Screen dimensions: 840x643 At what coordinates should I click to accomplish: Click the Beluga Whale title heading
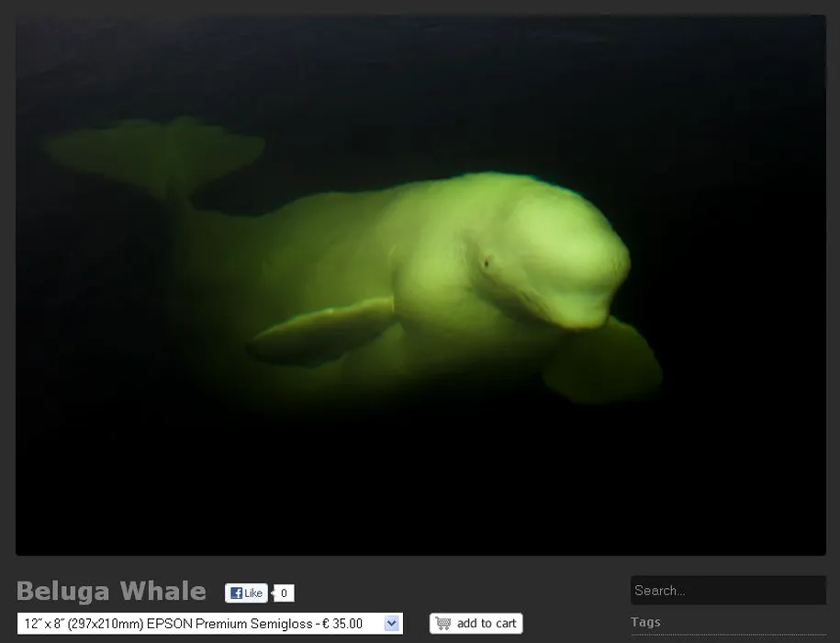[111, 591]
